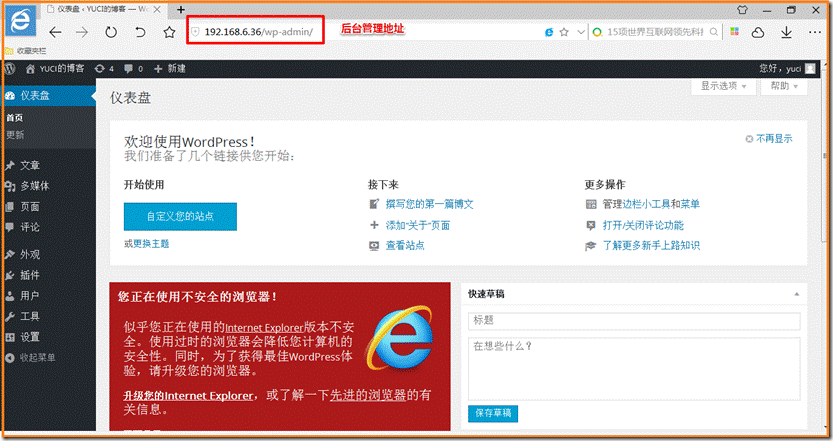The width and height of the screenshot is (833, 441).
Task: Reload the page with refresh icon
Action: [110, 32]
